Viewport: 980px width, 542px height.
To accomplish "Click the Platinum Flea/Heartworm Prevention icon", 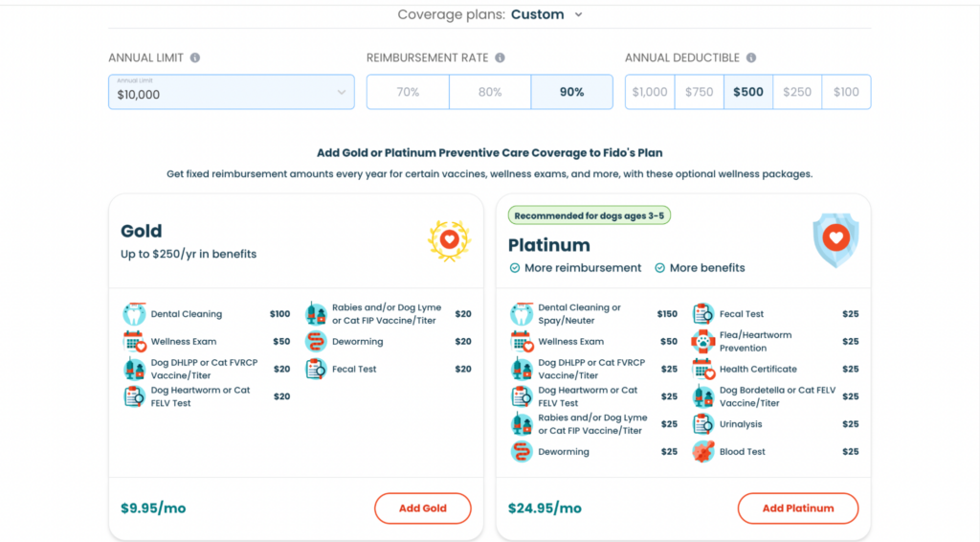I will 703,342.
